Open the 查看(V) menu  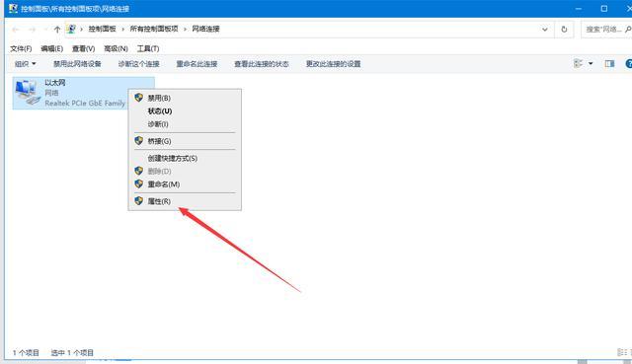click(83, 48)
